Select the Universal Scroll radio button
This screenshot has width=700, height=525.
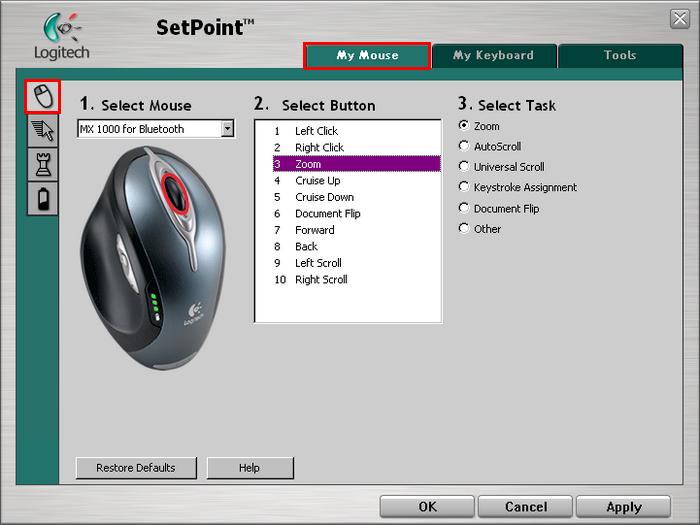tap(464, 166)
